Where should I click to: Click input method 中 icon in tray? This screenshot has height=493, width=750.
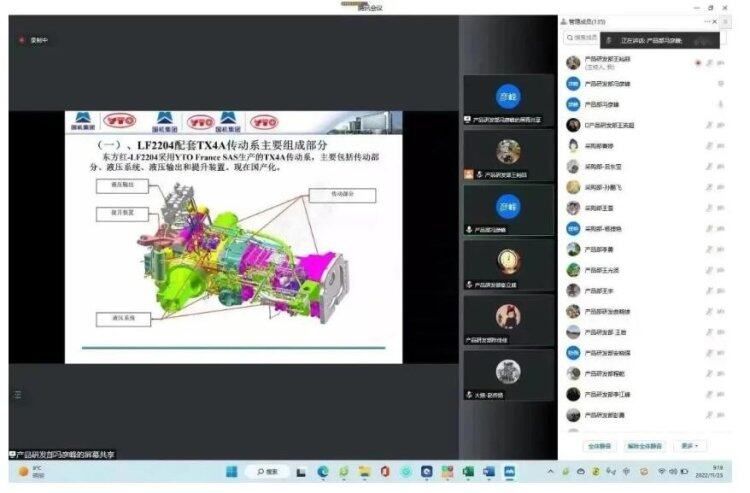point(627,471)
